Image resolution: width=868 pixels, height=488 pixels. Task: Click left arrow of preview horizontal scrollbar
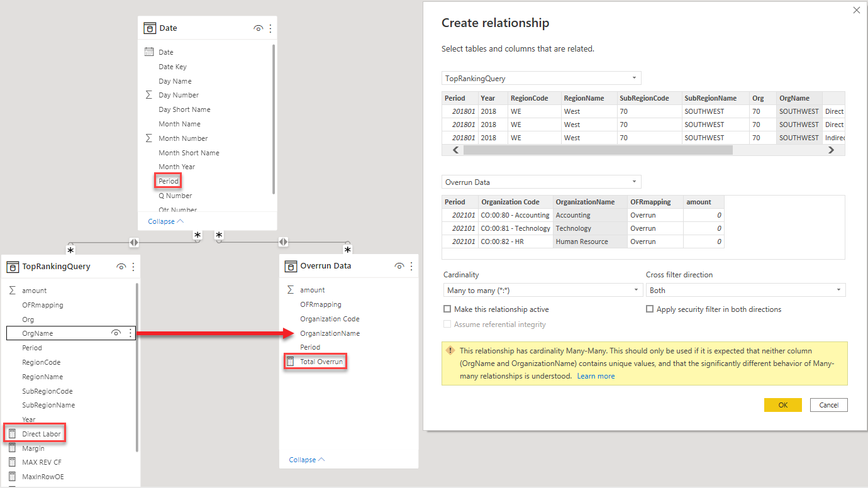coord(456,150)
